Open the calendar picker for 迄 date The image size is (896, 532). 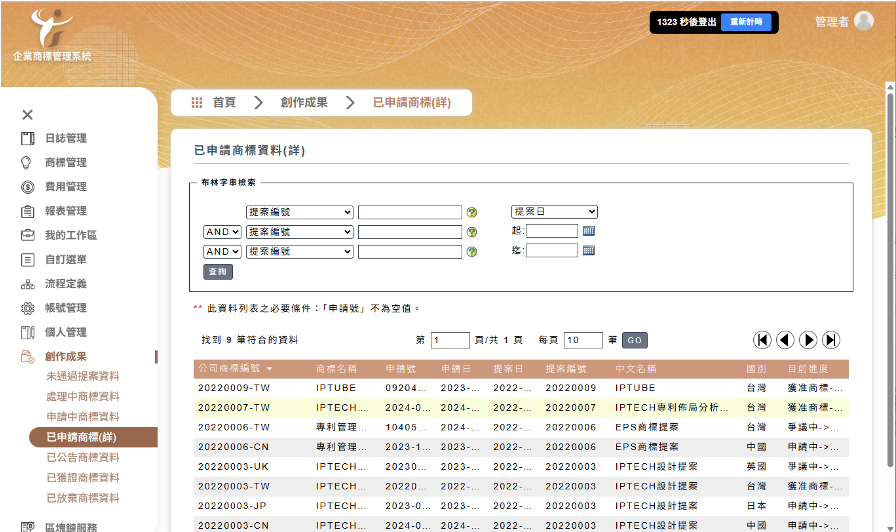589,250
